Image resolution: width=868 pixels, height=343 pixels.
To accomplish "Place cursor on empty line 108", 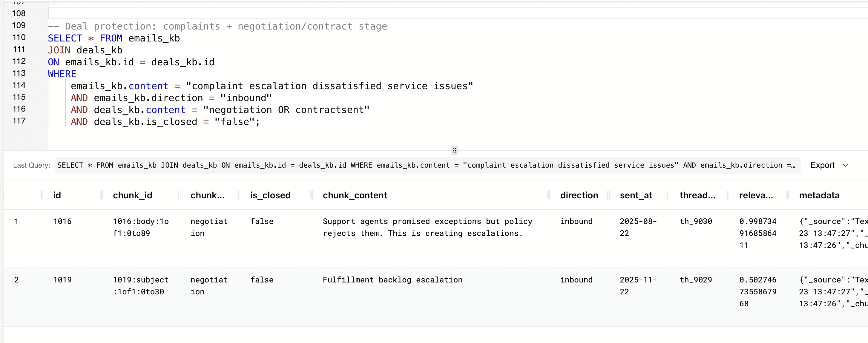I will tap(202, 13).
